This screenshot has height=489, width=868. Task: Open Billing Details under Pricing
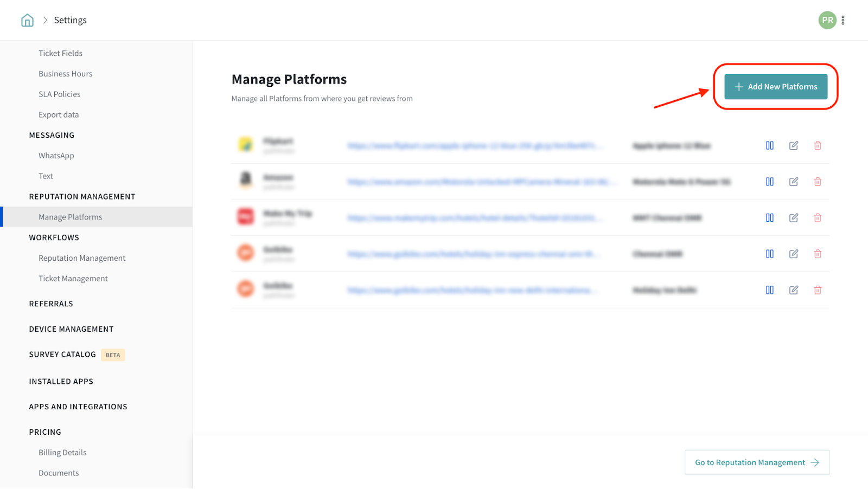(62, 453)
